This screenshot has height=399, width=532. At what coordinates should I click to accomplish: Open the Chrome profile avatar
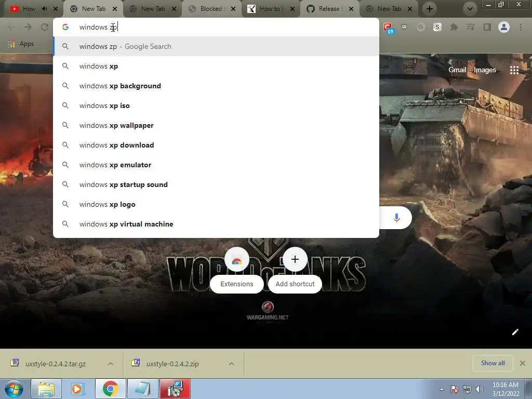pyautogui.click(x=504, y=27)
